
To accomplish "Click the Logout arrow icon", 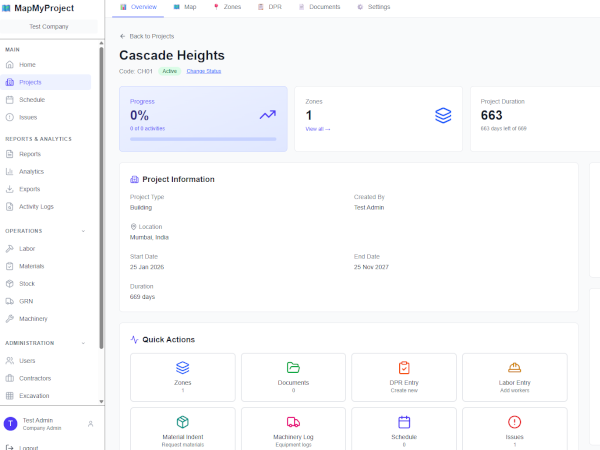I will pos(10,447).
